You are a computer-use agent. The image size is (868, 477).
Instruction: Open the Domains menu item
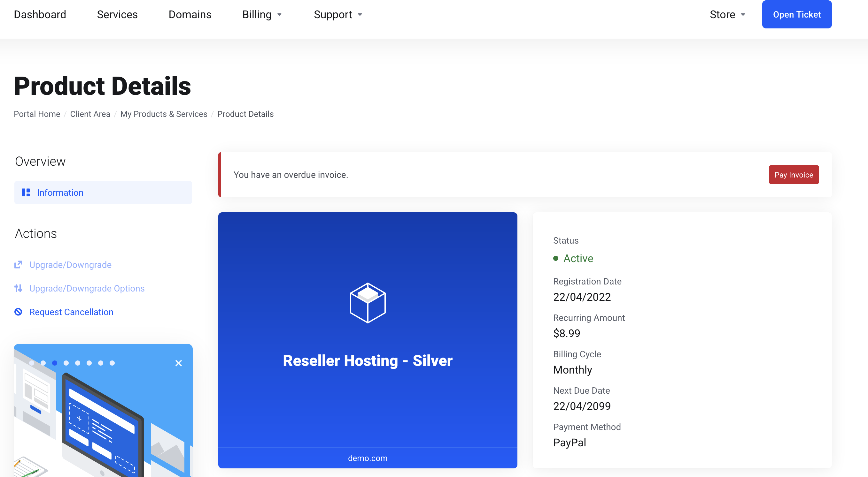pyautogui.click(x=190, y=14)
